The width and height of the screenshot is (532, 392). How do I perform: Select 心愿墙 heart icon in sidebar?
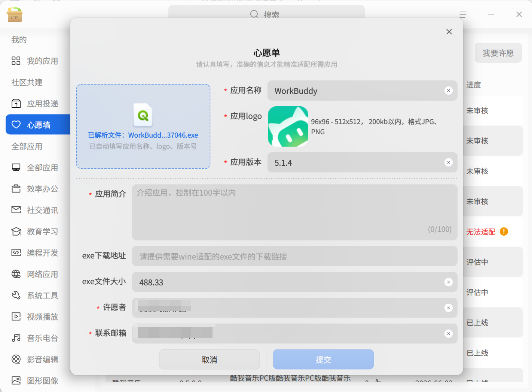point(16,125)
